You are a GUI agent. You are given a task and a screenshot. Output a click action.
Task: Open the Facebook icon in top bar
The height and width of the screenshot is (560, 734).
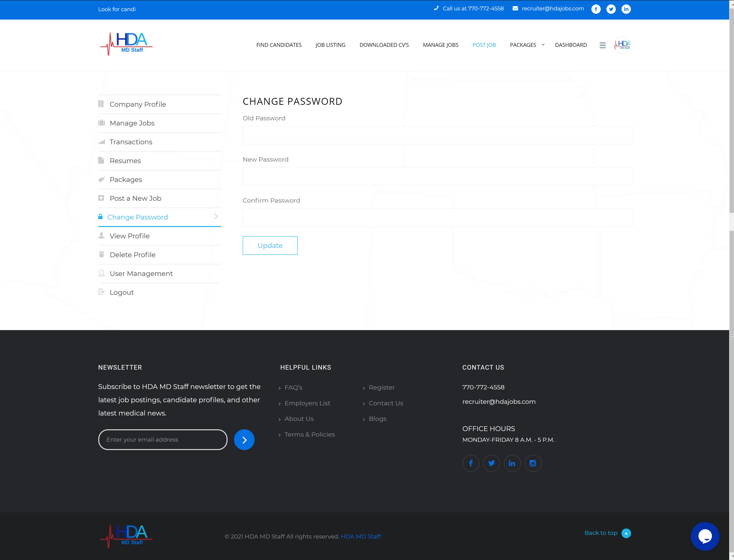coord(596,9)
